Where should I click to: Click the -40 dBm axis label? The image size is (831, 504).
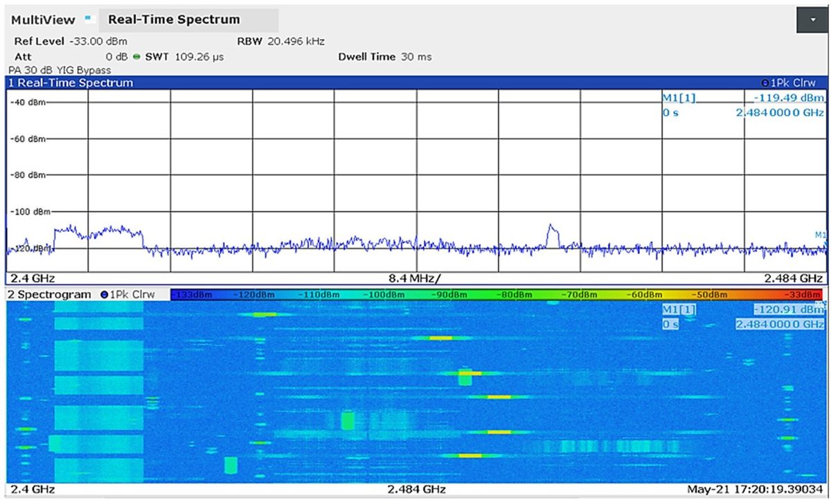[28, 102]
